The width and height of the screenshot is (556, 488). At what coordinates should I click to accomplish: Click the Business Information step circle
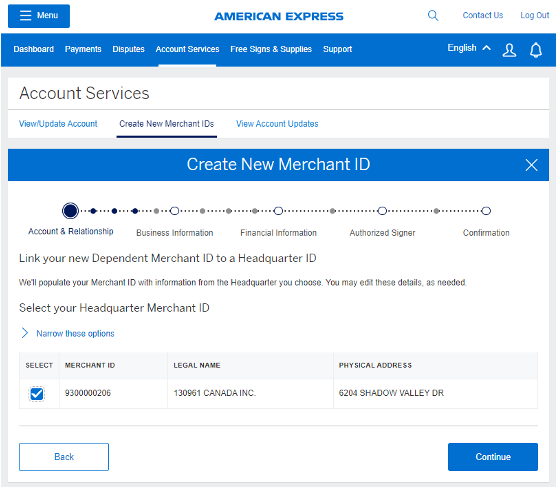pyautogui.click(x=174, y=211)
